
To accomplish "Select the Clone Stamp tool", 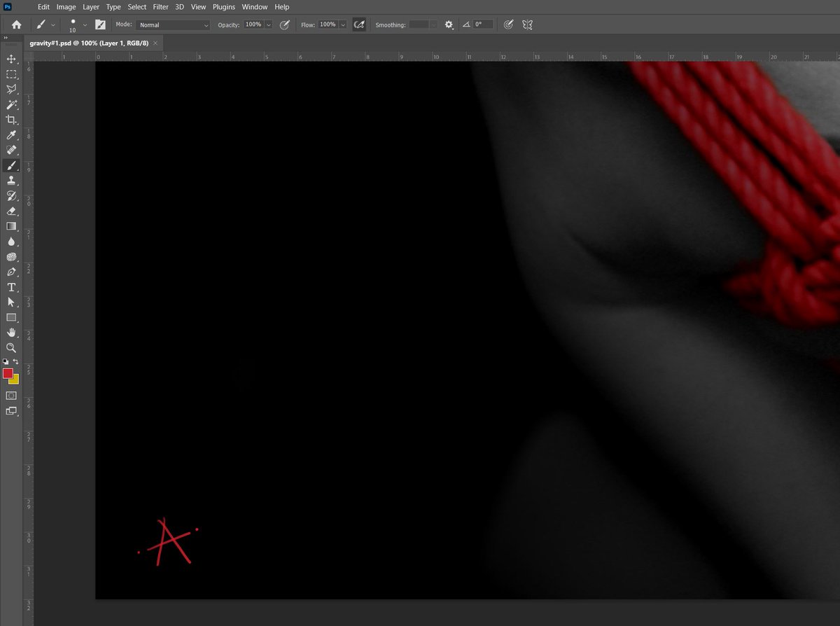I will (11, 180).
